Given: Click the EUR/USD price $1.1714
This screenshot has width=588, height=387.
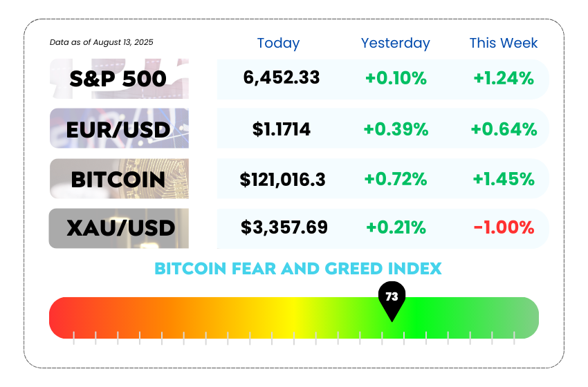Looking at the screenshot, I should pos(282,129).
